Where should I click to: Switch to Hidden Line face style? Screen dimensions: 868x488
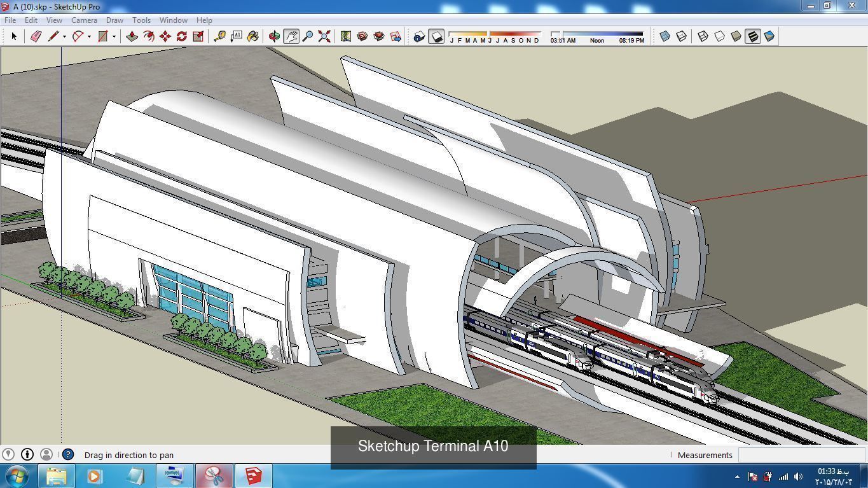[x=719, y=36]
